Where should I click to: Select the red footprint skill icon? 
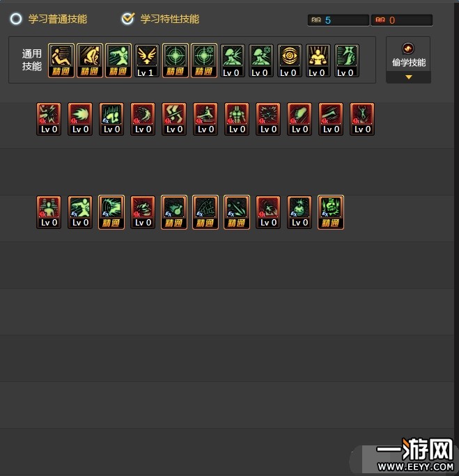click(299, 119)
